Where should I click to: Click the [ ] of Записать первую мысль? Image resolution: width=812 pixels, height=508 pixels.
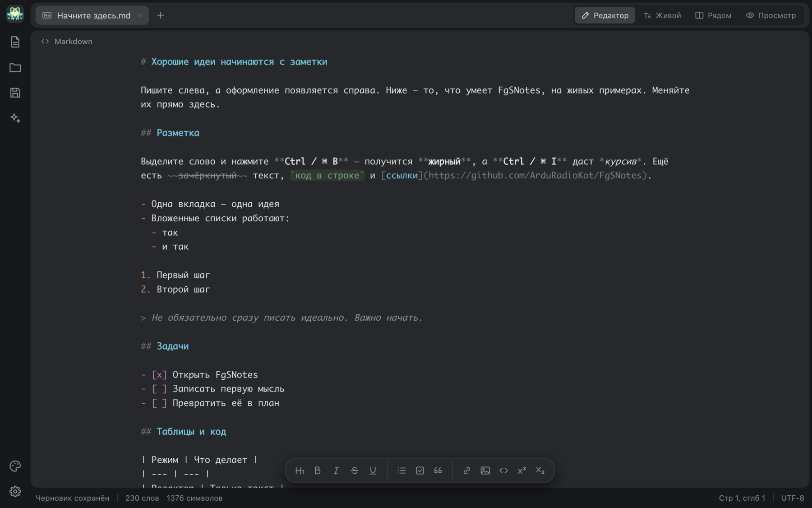(159, 389)
